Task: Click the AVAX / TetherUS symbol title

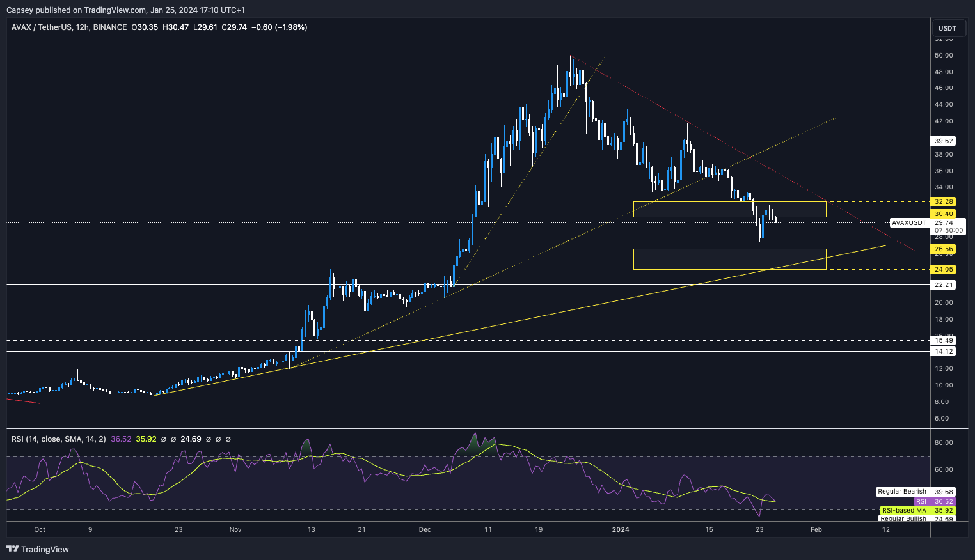Action: [x=50, y=27]
